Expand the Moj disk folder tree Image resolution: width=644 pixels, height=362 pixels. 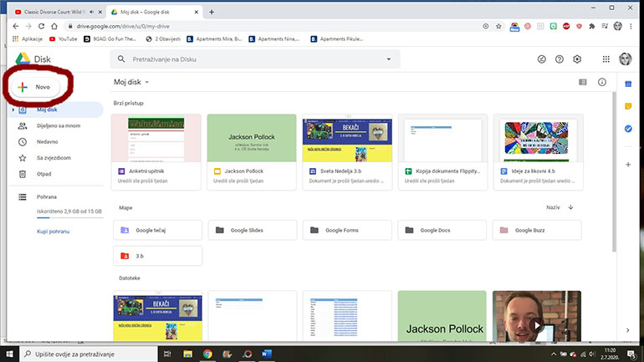(x=13, y=110)
